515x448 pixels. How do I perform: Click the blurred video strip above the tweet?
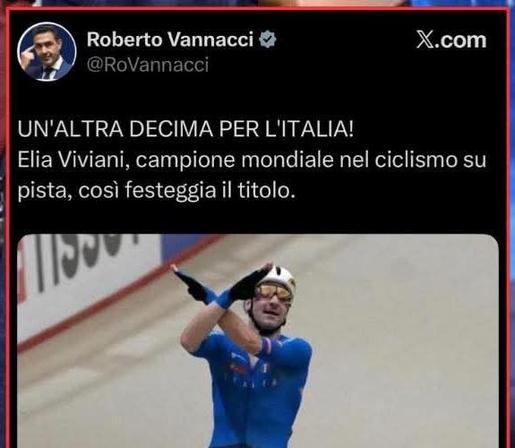(x=257, y=3)
